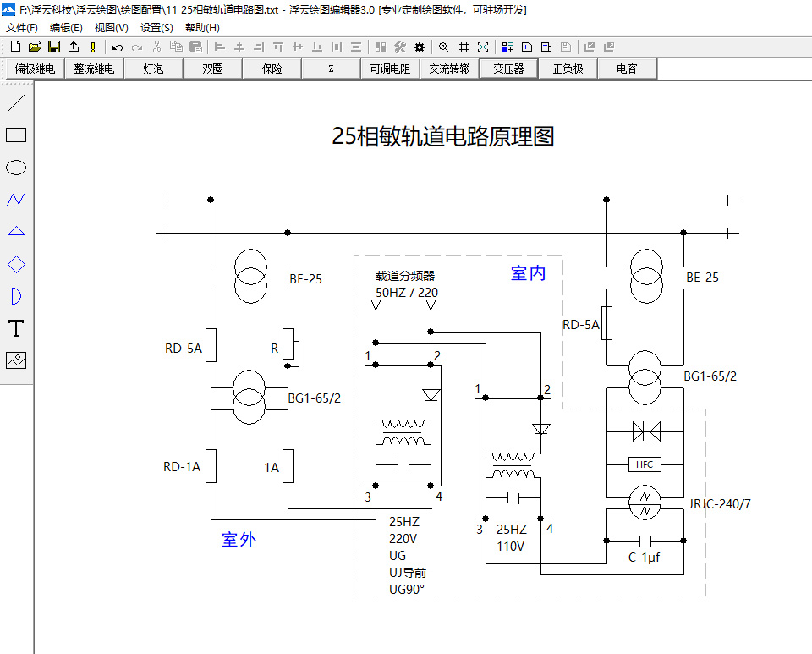
Task: Click the first layer order icon
Action: [x=590, y=47]
